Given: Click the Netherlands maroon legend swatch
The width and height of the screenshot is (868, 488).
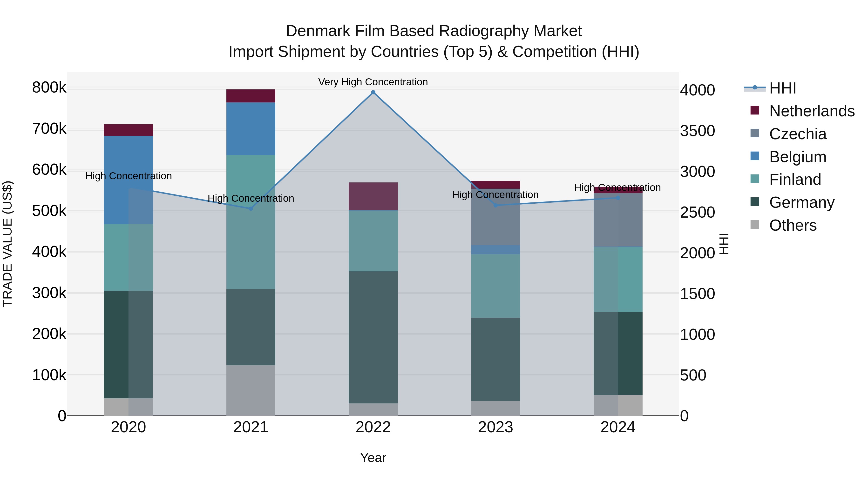Looking at the screenshot, I should coord(755,110).
